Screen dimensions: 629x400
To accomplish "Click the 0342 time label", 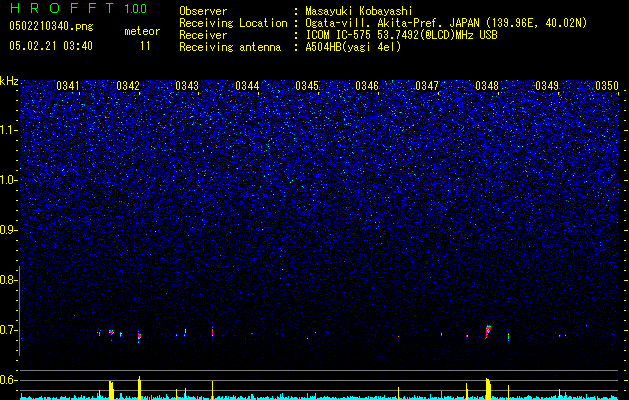I will pyautogui.click(x=128, y=86).
